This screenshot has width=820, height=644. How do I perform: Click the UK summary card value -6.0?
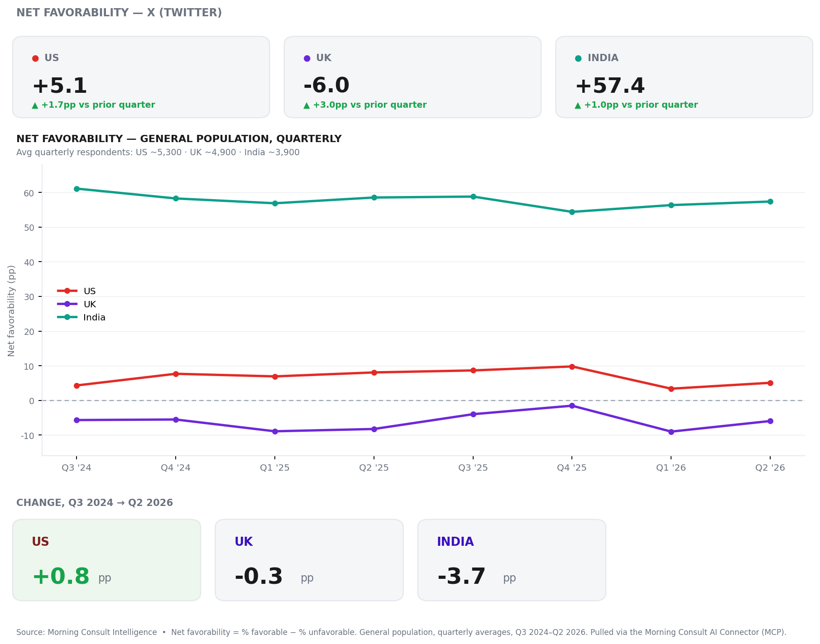pos(326,86)
